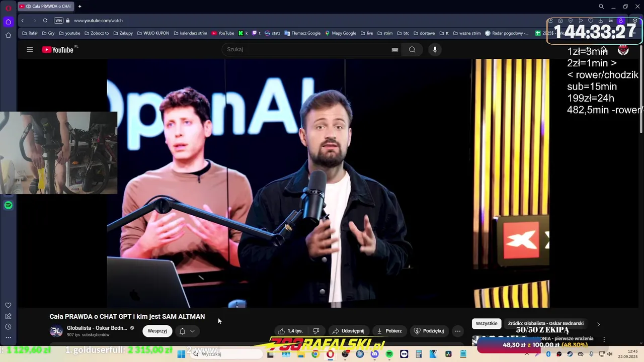Screen dimensions: 644x362
Task: Open the Udostępnij share dialog
Action: click(x=348, y=331)
